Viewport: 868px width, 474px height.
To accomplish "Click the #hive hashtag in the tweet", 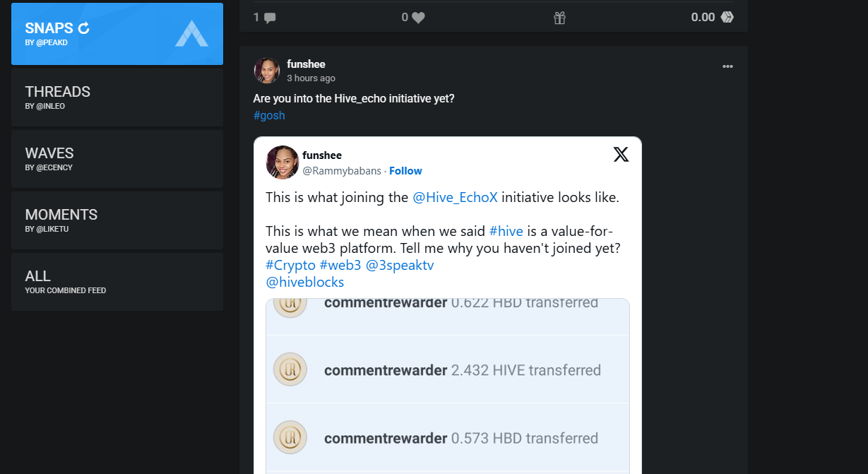I will 506,231.
